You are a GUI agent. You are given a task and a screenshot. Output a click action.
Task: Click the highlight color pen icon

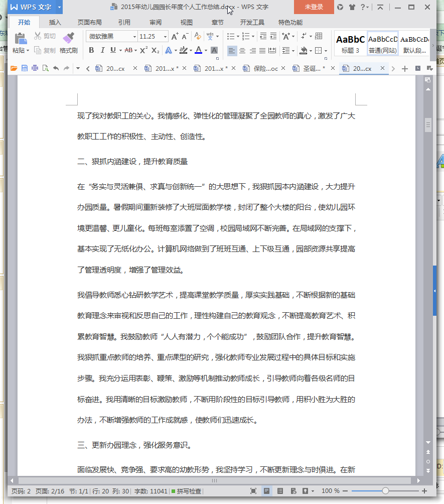[x=184, y=50]
